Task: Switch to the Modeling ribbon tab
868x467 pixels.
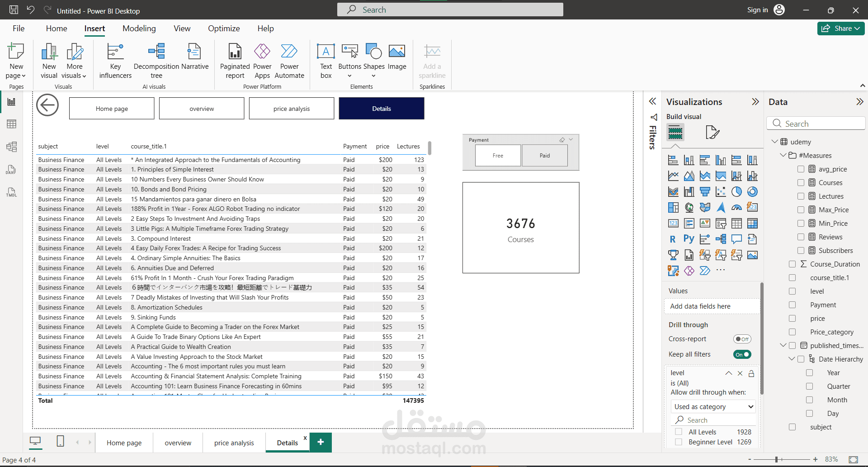Action: 139,28
